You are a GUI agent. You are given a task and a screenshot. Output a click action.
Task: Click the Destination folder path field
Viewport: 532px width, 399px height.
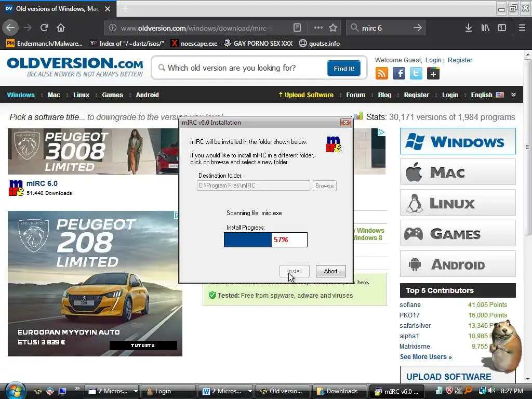tap(253, 185)
